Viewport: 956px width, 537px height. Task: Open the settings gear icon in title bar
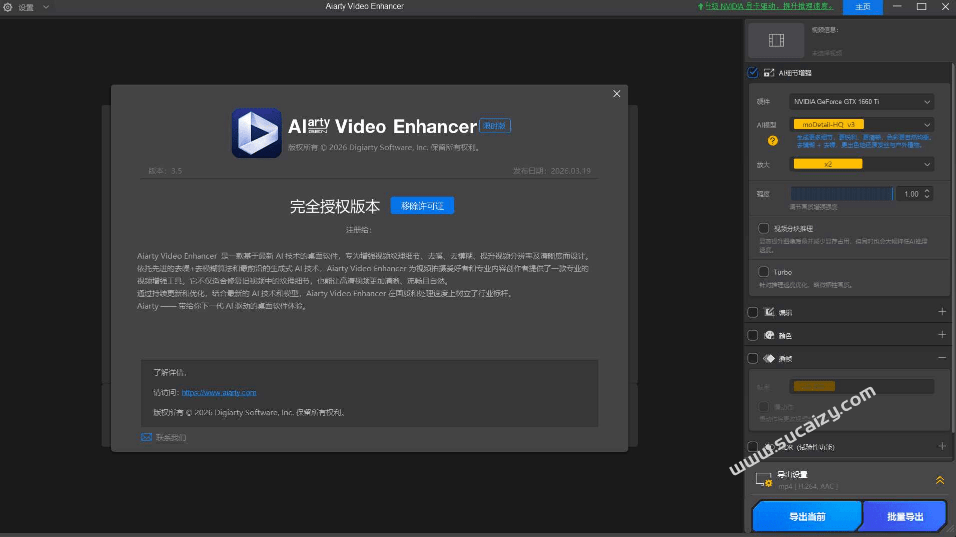8,7
